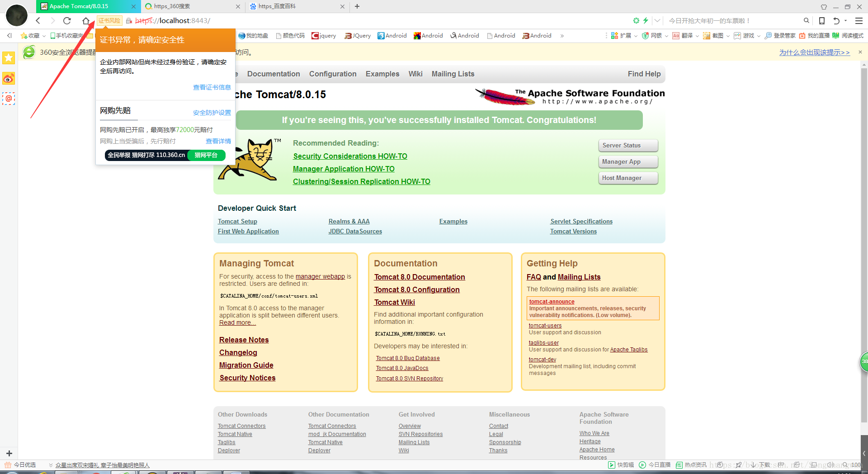Click the Apache Software Foundation logo
Screen dimensions: 868x474
click(570, 96)
